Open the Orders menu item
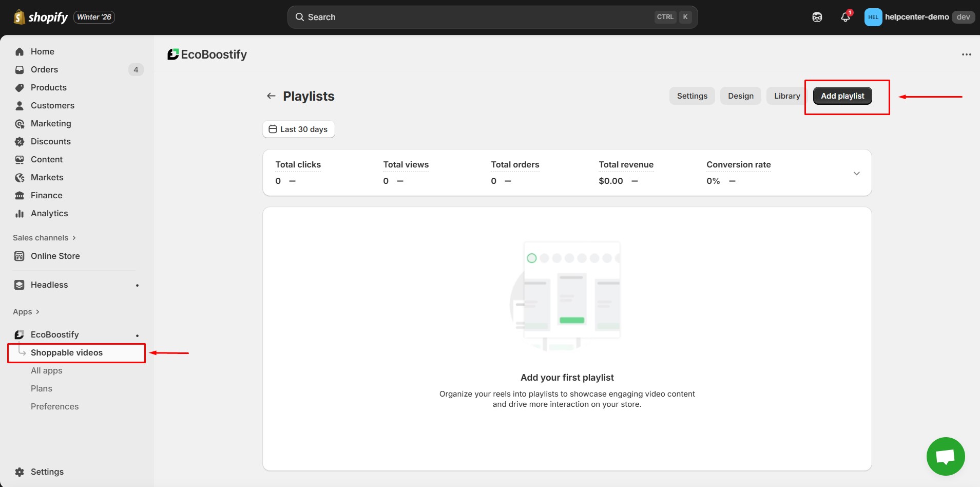980x487 pixels. [44, 69]
